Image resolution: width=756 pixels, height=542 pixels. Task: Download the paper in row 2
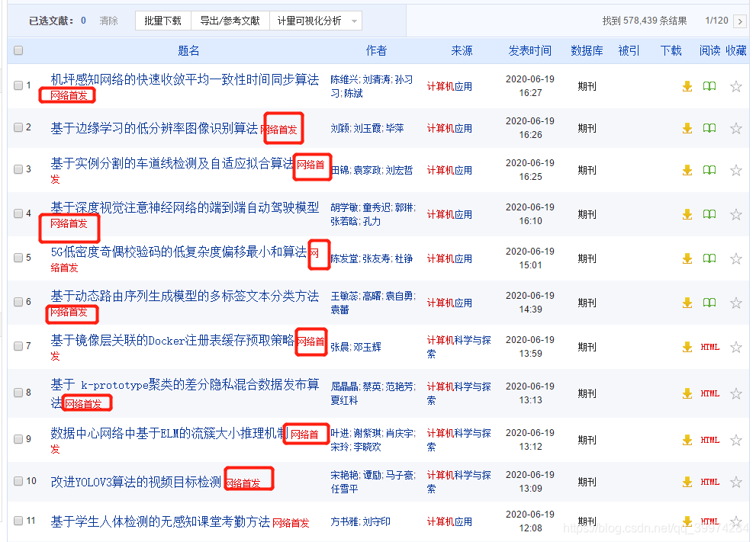[687, 128]
